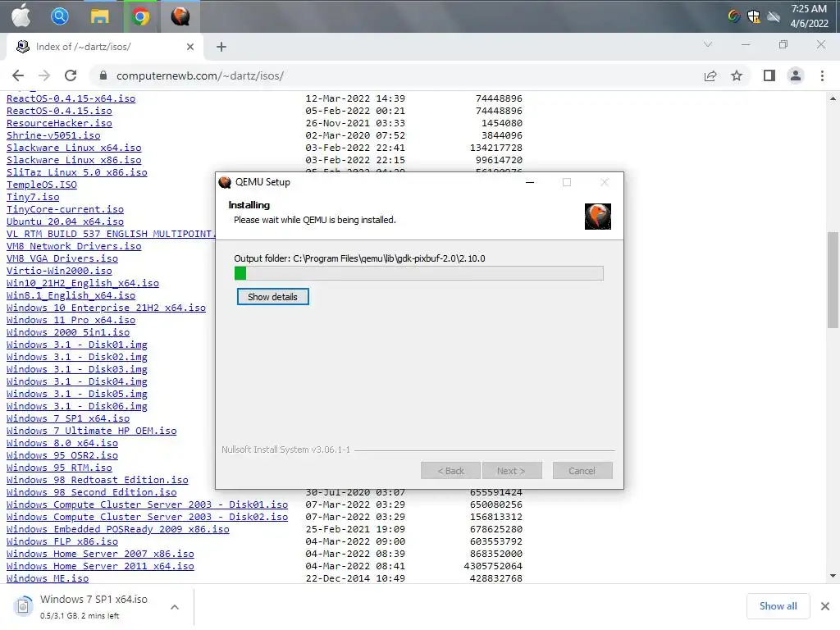This screenshot has width=840, height=630.
Task: Click the scrollbar down arrow
Action: click(833, 576)
